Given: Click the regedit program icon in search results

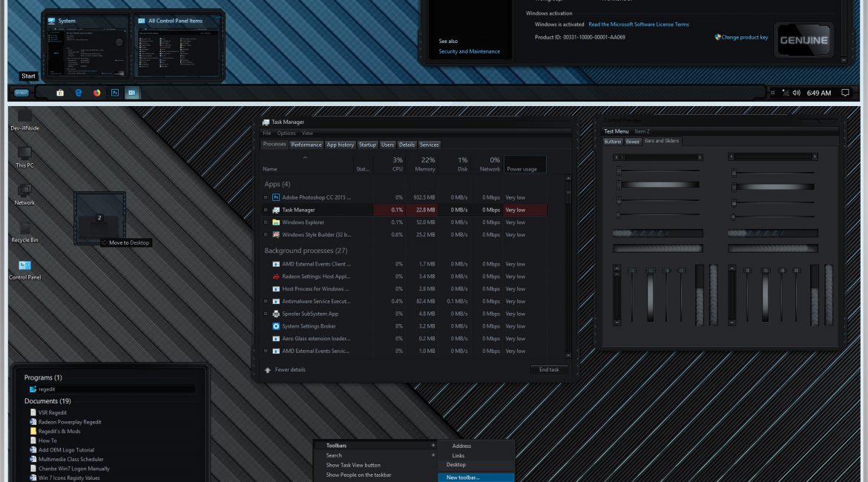Looking at the screenshot, I should click(x=33, y=389).
